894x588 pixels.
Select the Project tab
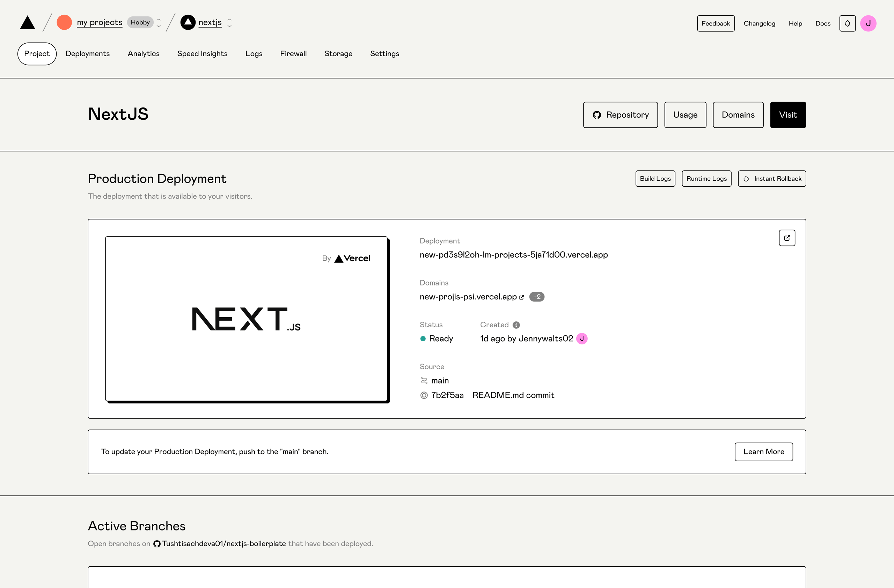coord(37,54)
